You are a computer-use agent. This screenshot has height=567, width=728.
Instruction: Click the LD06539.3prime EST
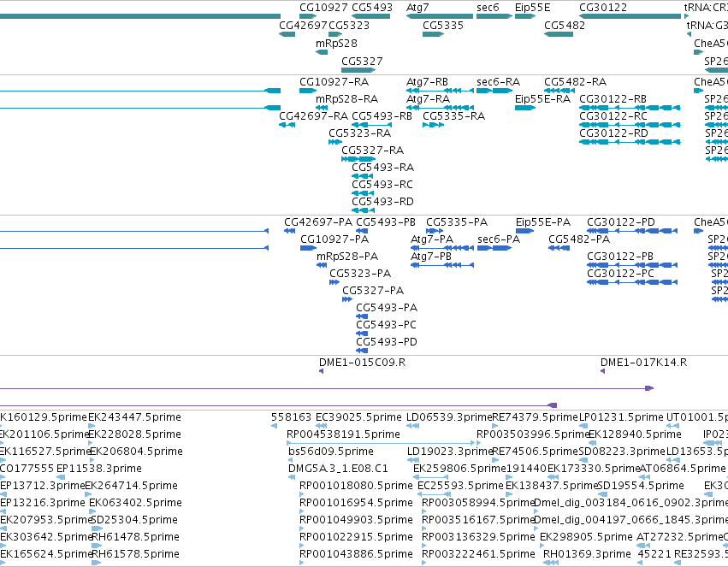click(412, 426)
